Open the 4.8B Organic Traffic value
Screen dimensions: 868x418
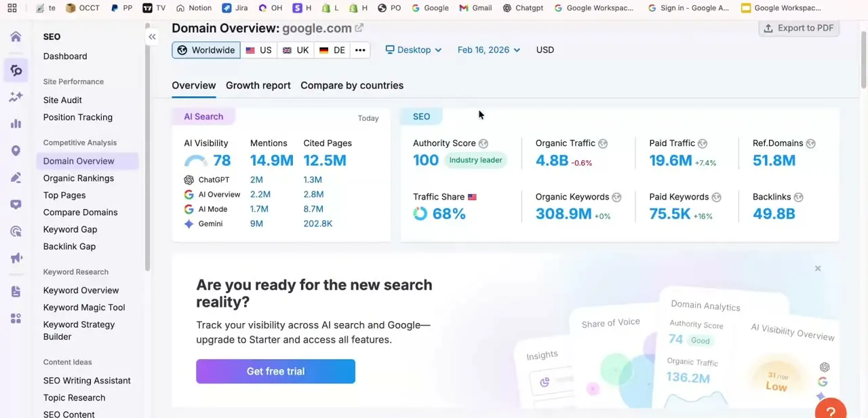click(x=552, y=160)
